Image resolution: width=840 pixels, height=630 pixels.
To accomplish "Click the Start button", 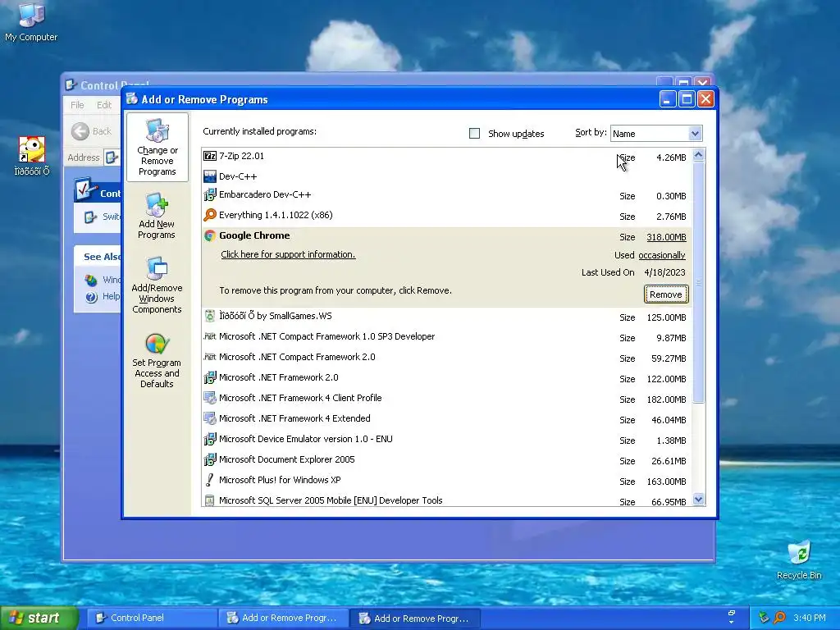I will (x=39, y=618).
